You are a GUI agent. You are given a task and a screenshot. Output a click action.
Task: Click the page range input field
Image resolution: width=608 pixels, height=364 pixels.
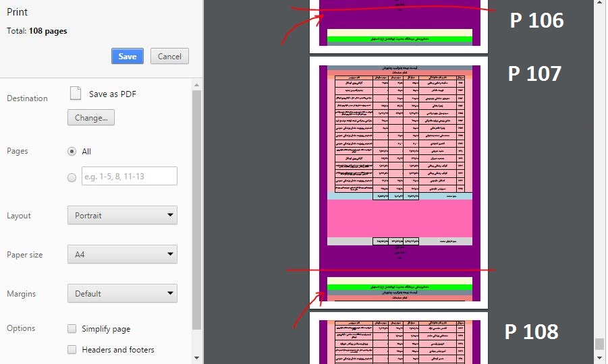pos(130,176)
